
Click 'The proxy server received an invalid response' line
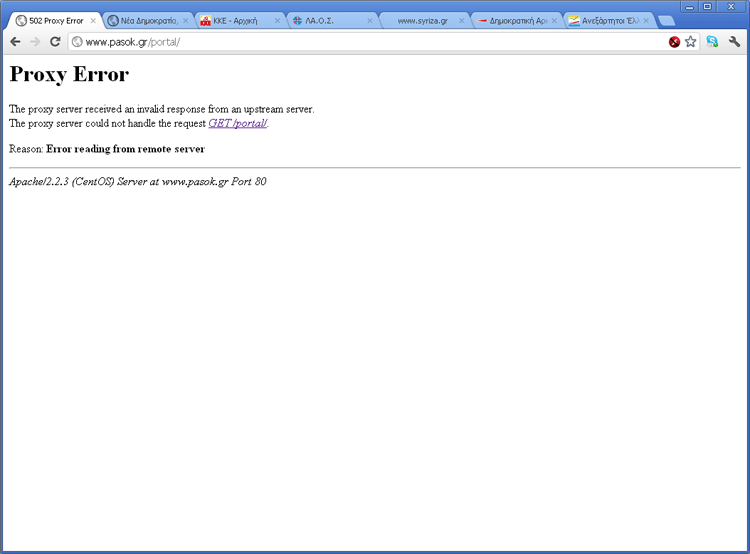tap(162, 109)
